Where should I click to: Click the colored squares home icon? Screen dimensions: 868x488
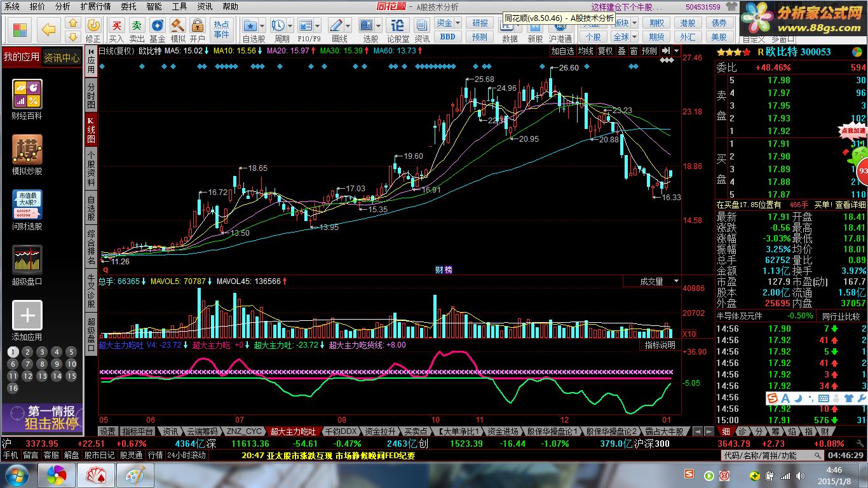click(x=20, y=29)
